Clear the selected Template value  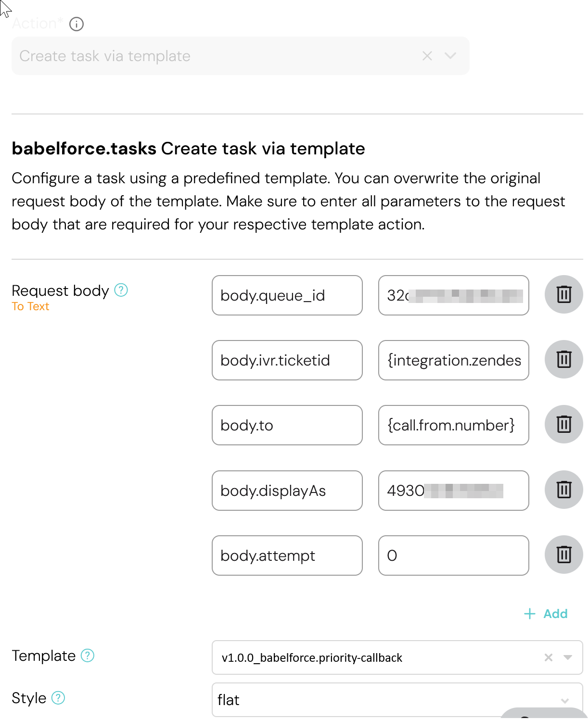[549, 657]
